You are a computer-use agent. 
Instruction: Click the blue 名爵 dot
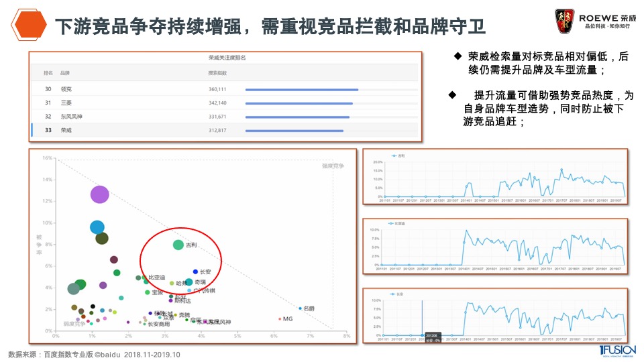click(x=301, y=308)
